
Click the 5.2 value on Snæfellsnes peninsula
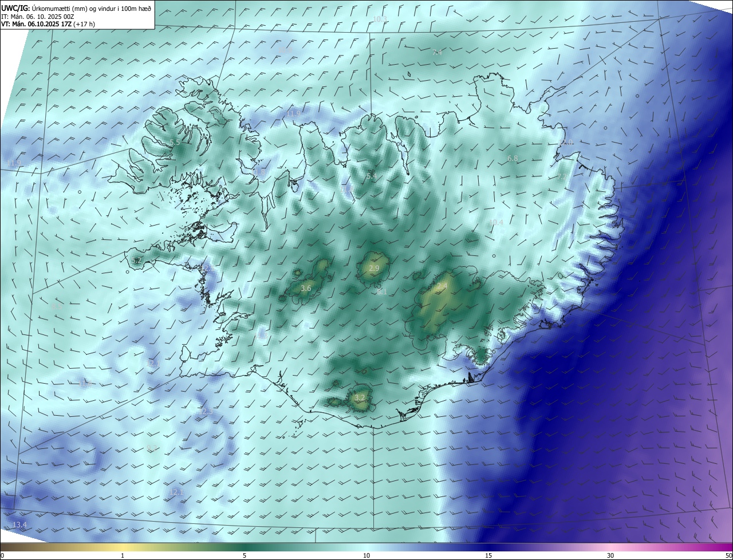136,261
